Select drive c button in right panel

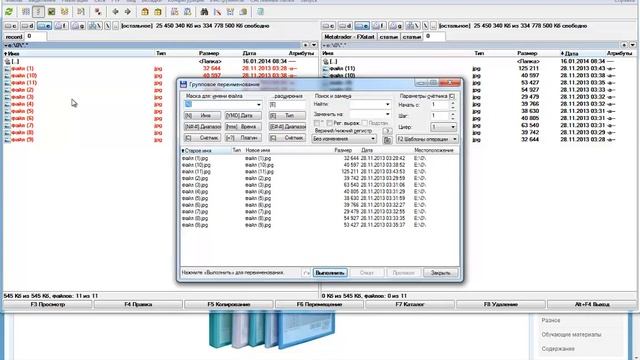(328, 26)
